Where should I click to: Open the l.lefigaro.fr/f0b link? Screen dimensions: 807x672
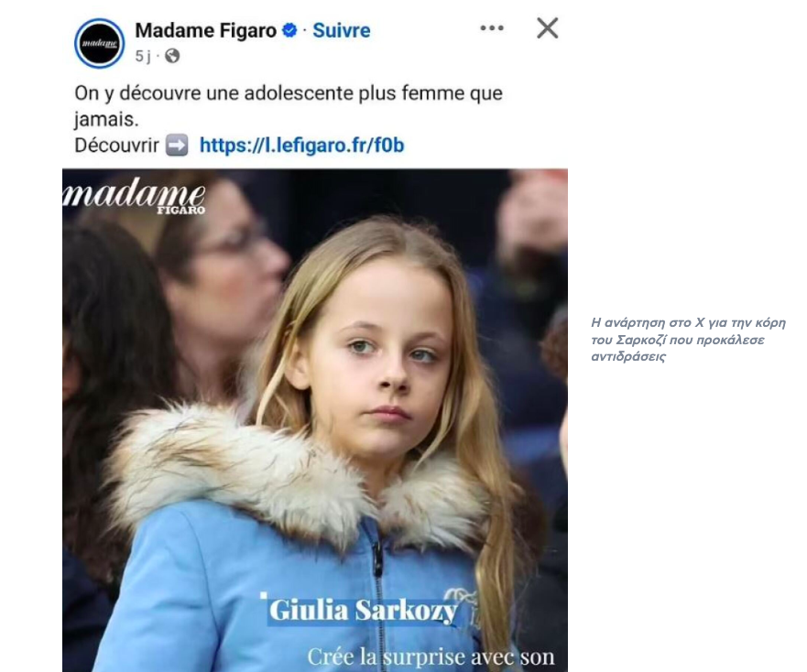301,146
